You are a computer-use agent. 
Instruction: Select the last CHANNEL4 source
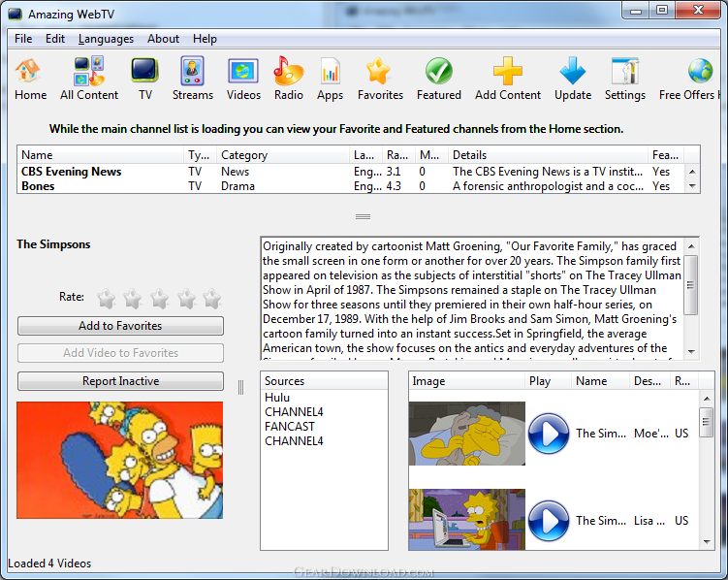pos(294,440)
